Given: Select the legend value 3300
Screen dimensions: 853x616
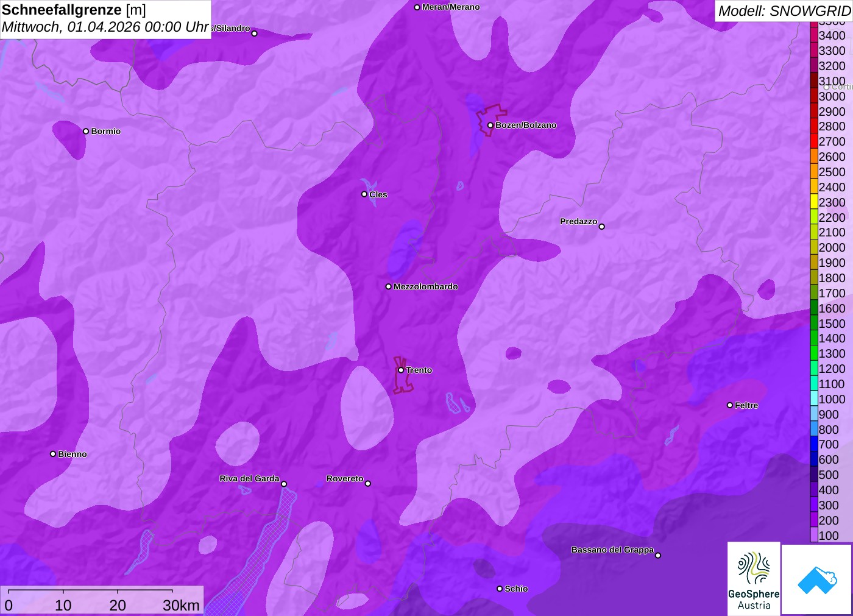Looking at the screenshot, I should coord(832,51).
